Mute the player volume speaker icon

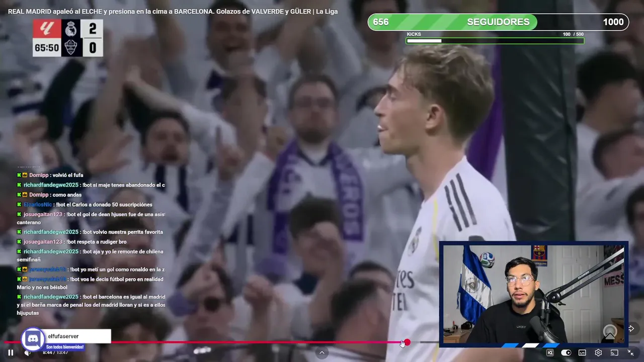(x=27, y=353)
